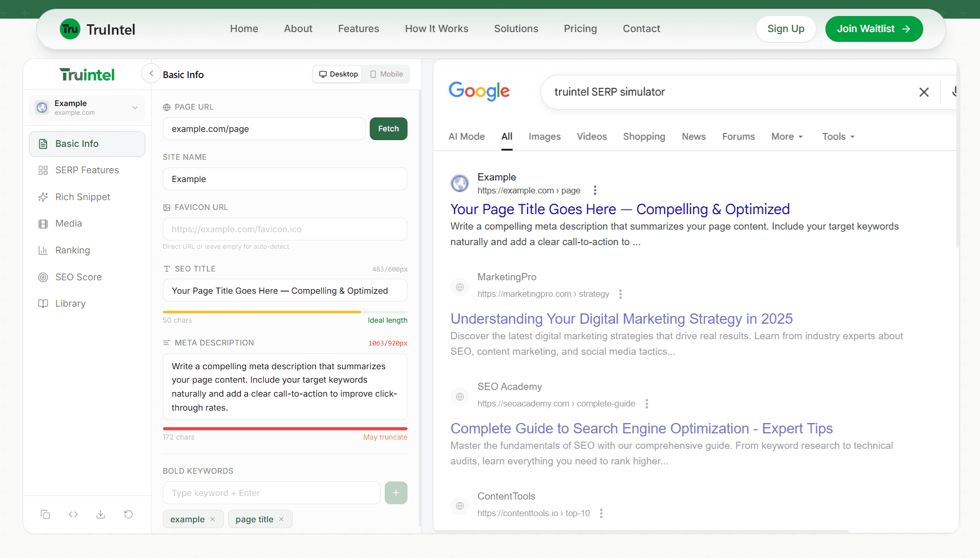The height and width of the screenshot is (558, 980).
Task: Open Contact in top navigation
Action: pos(641,28)
